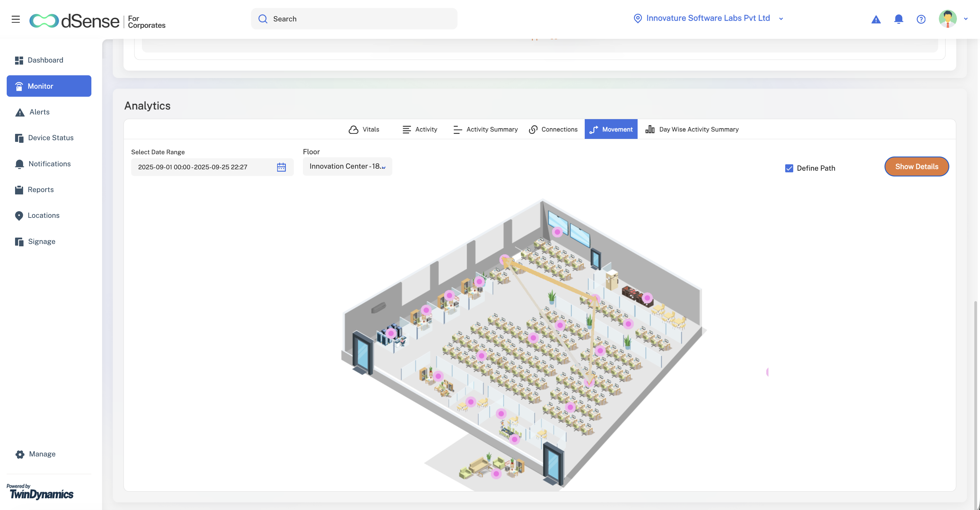Click the date range input field
The height and width of the screenshot is (510, 980).
pos(212,167)
